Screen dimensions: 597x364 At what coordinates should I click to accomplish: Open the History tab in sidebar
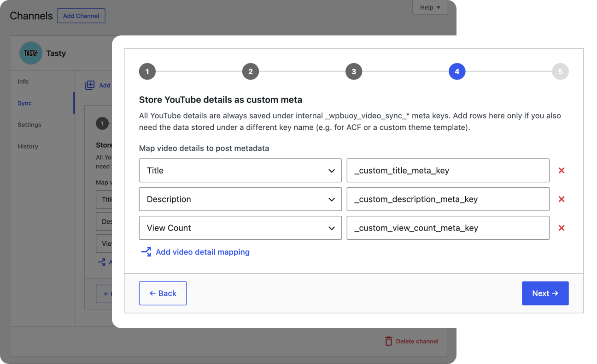[28, 146]
